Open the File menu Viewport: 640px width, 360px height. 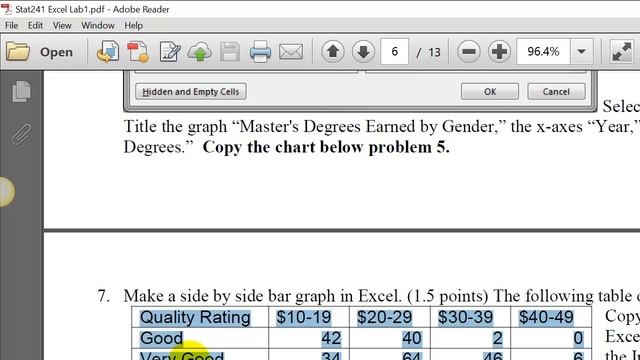(x=11, y=25)
